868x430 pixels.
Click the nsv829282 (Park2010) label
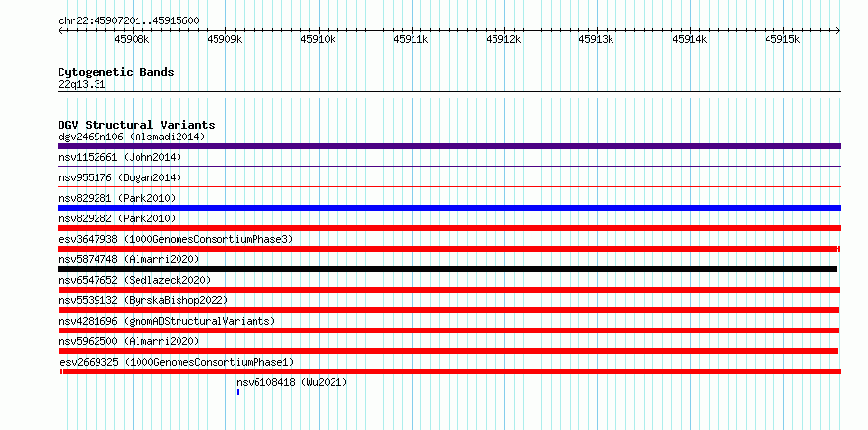pos(117,218)
